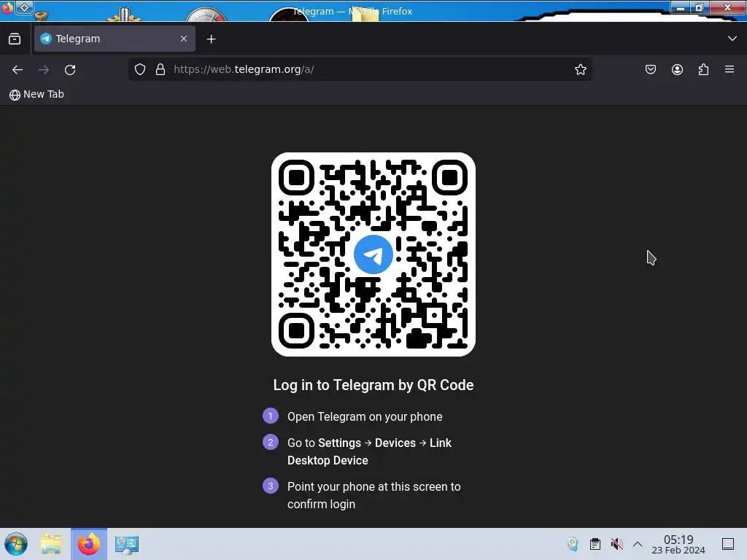Image resolution: width=747 pixels, height=560 pixels.
Task: Click the Telegram QR code image
Action: click(373, 254)
